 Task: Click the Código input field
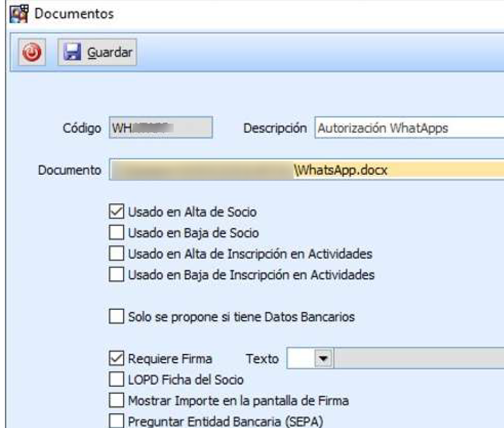[x=160, y=129]
